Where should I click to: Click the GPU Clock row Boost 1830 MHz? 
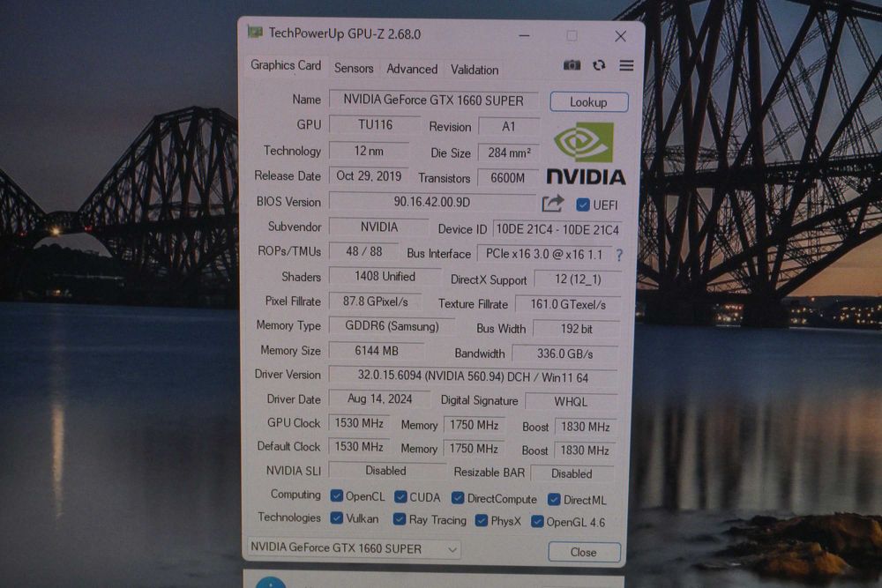[585, 427]
